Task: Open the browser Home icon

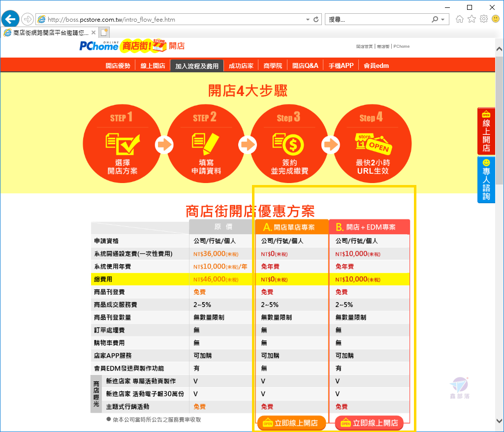Action: (x=460, y=19)
